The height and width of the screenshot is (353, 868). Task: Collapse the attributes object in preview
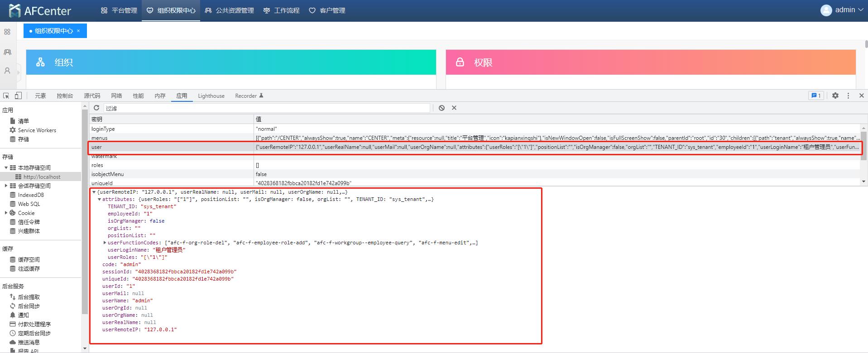(100, 199)
